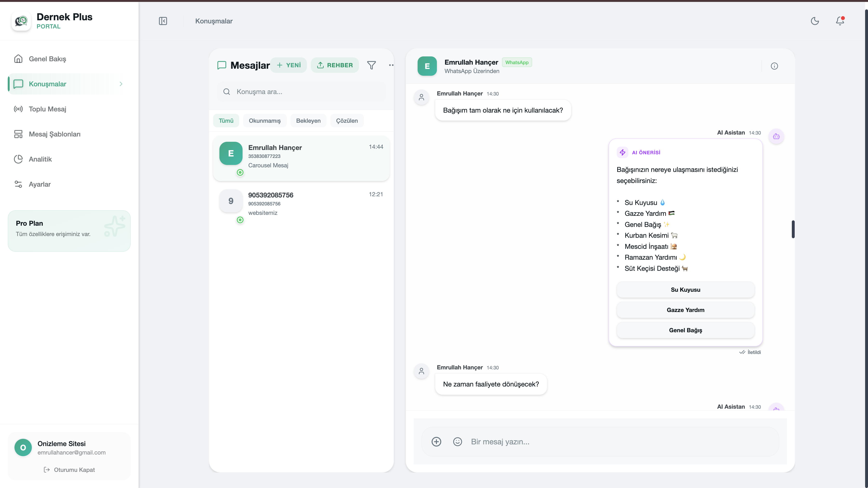This screenshot has width=868, height=488.
Task: Switch to the Çözülen tab
Action: point(347,121)
